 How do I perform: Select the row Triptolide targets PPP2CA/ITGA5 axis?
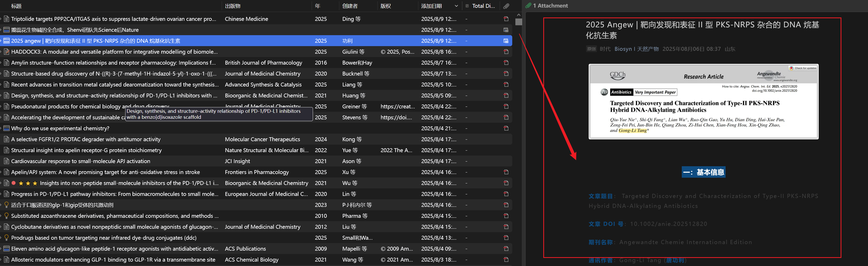pos(256,19)
